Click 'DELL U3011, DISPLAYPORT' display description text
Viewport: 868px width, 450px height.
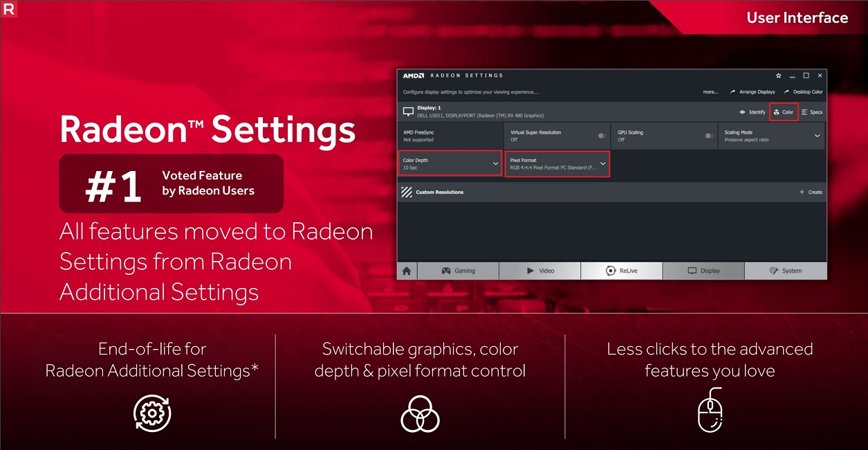coord(481,116)
